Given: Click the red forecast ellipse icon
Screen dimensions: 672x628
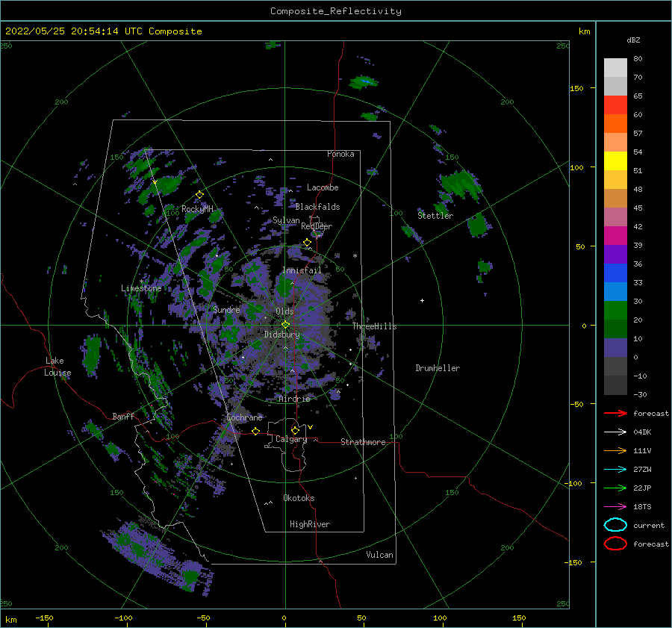Looking at the screenshot, I should 615,544.
